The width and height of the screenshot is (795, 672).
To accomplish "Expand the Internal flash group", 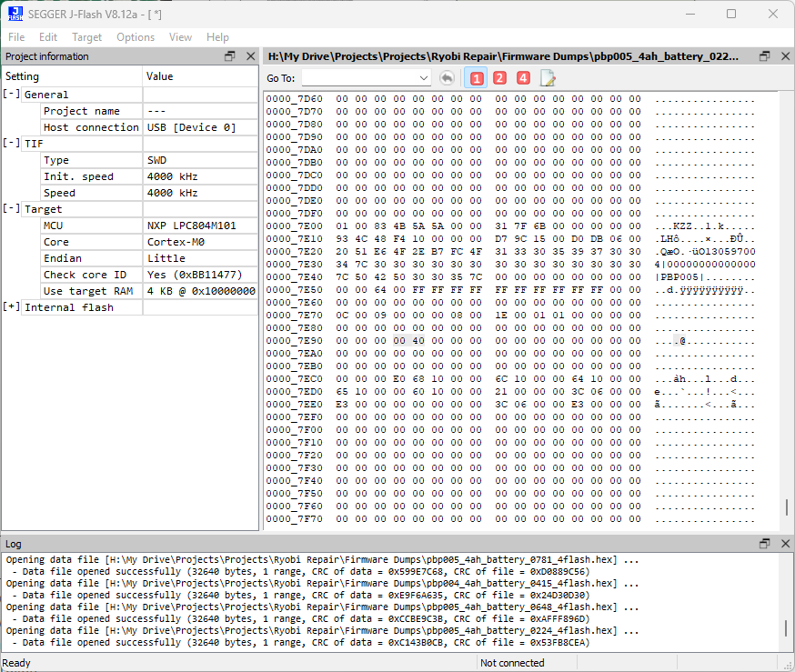I will 12,307.
